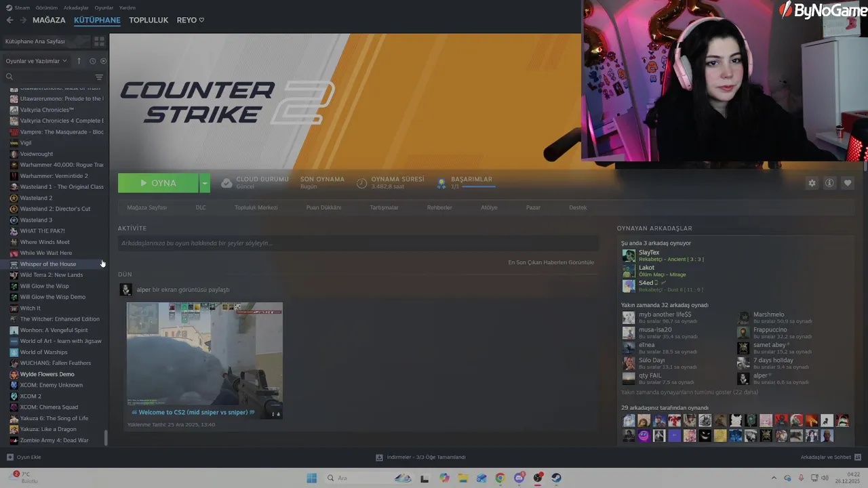868x488 pixels.
Task: Click the Cloud Durumu cloud icon
Action: (226, 183)
